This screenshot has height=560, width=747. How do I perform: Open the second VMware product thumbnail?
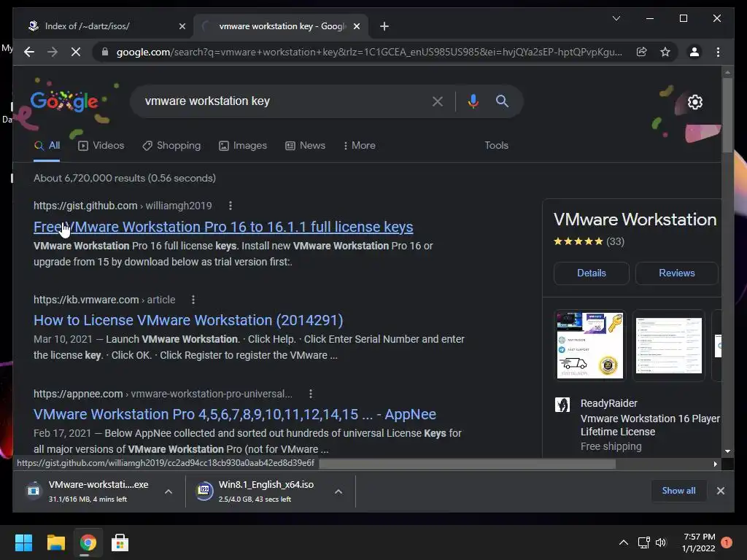coord(668,346)
